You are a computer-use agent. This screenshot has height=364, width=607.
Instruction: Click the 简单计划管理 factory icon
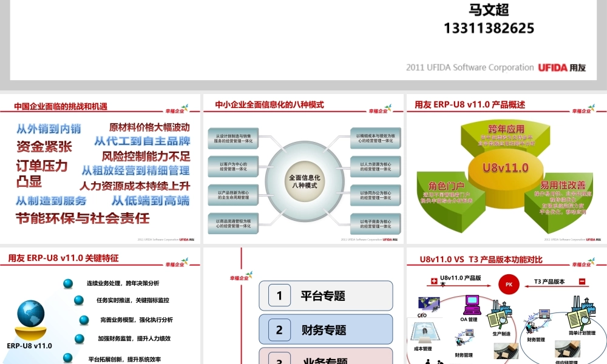tap(581, 312)
